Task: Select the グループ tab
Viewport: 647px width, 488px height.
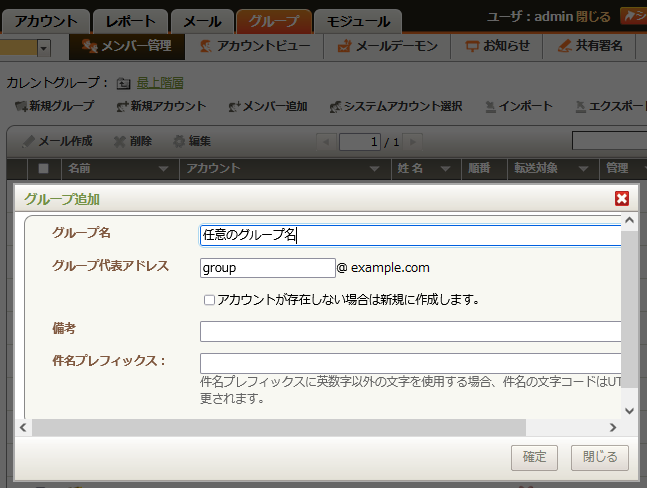Action: coord(274,21)
